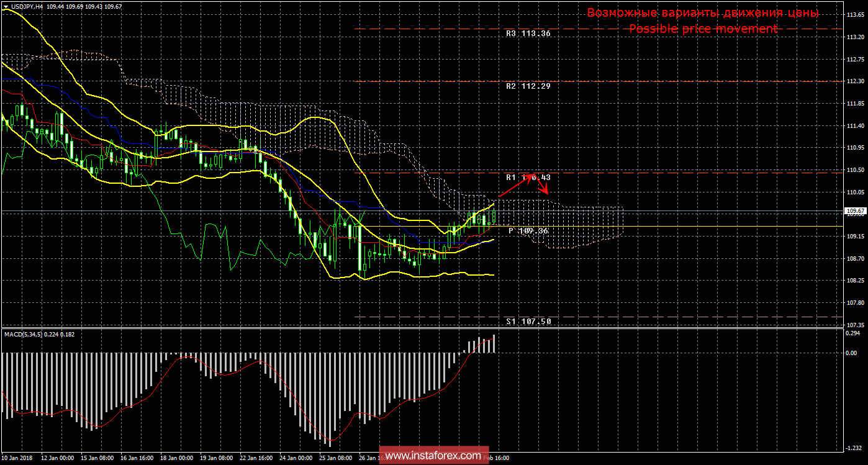The height and width of the screenshot is (465, 868).
Task: Select the R3 113.36 resistance label
Action: (528, 34)
